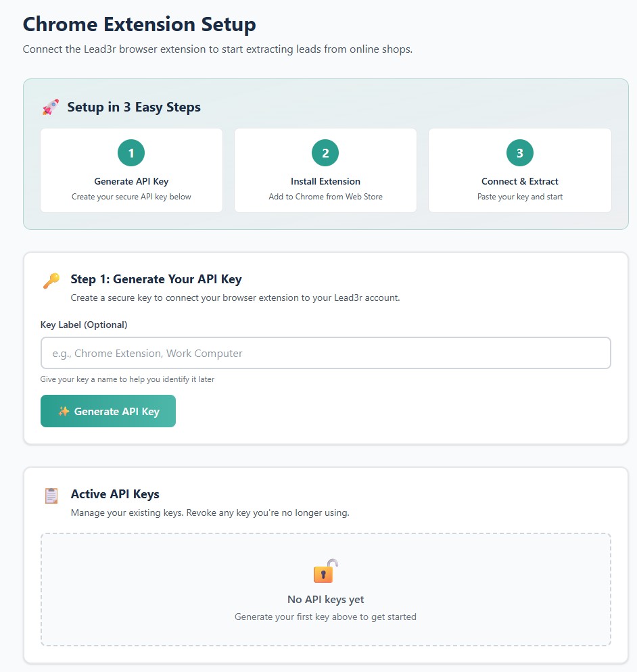Click the Setup in 3 Easy Steps heading

click(x=134, y=107)
